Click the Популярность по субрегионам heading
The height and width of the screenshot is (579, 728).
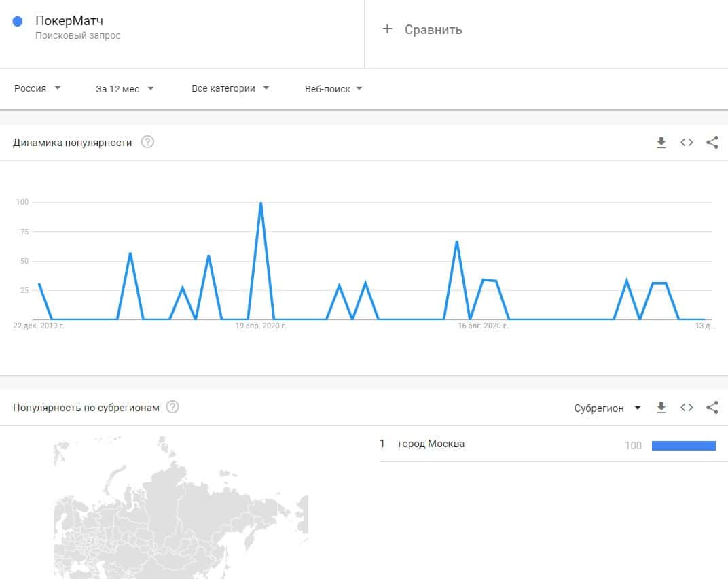[x=86, y=408]
